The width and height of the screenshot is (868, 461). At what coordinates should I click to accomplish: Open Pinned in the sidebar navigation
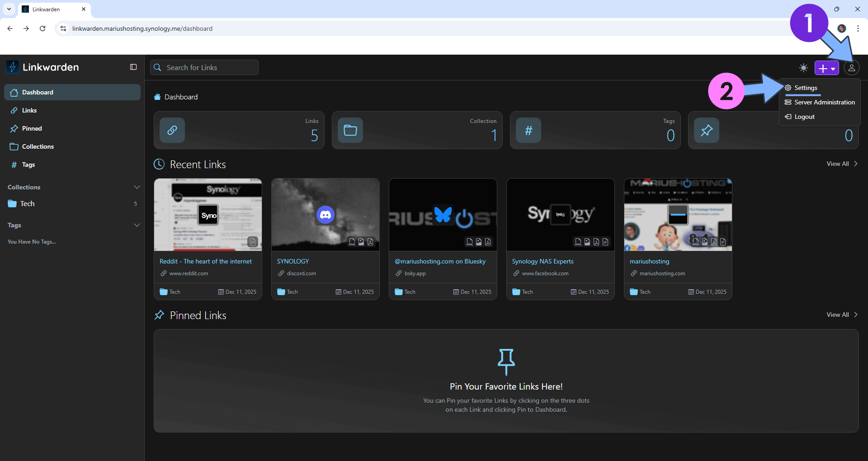32,128
